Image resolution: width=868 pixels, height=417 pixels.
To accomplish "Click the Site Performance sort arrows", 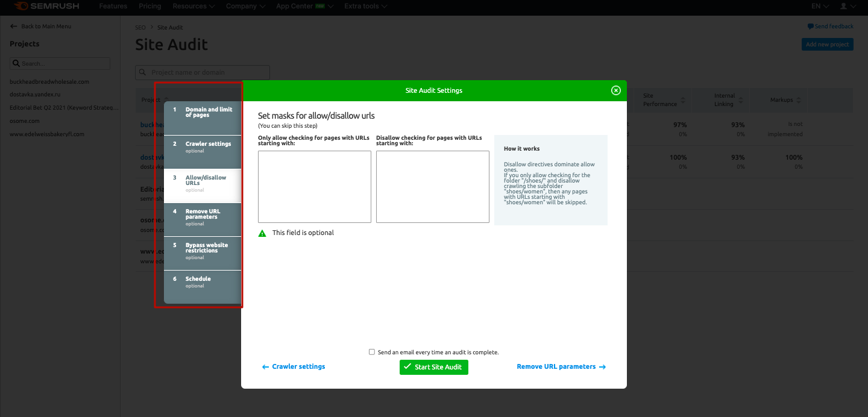I will (683, 100).
